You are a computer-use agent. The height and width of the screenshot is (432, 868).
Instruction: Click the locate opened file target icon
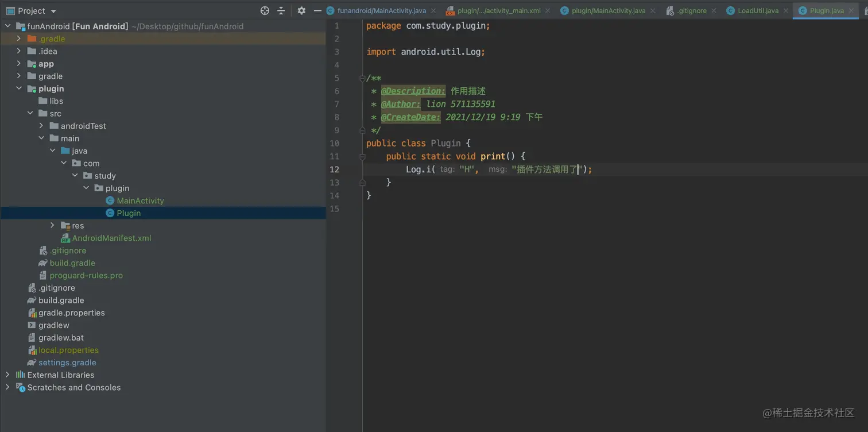tap(265, 11)
